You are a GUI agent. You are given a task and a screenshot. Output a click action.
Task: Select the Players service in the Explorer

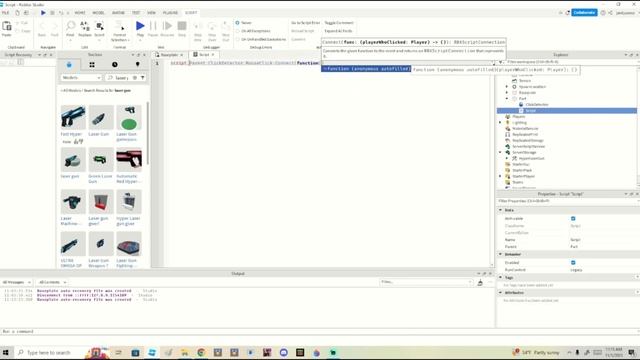click(518, 117)
